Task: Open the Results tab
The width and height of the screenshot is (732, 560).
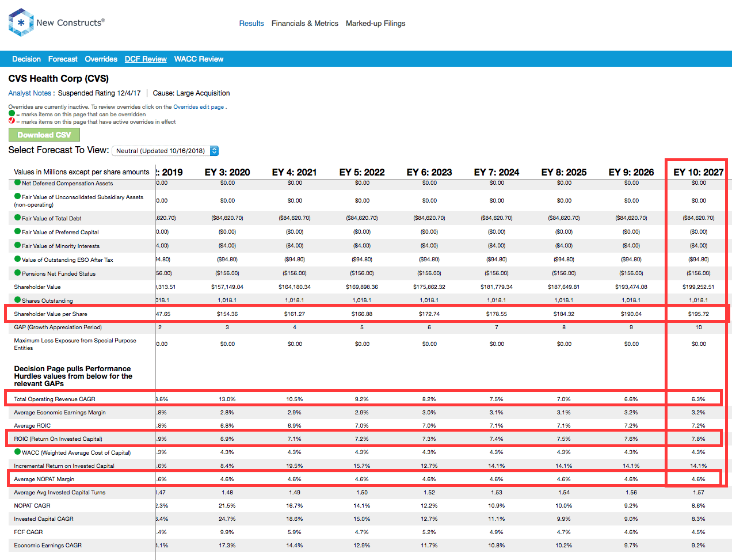Action: click(x=251, y=24)
